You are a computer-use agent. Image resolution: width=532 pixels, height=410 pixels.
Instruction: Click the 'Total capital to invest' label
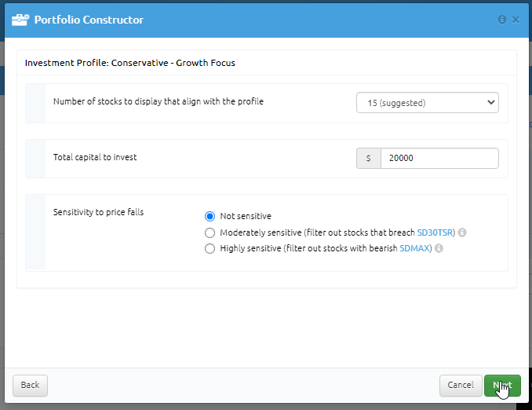(x=95, y=157)
